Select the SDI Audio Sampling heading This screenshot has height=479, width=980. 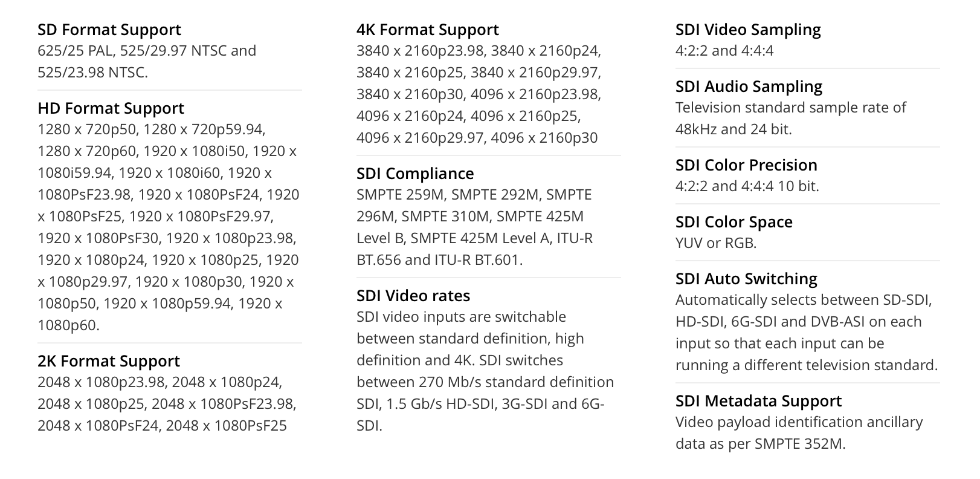tap(749, 86)
